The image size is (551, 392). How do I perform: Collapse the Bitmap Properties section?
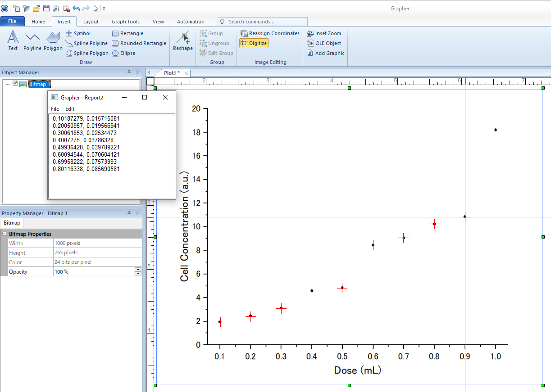4,234
